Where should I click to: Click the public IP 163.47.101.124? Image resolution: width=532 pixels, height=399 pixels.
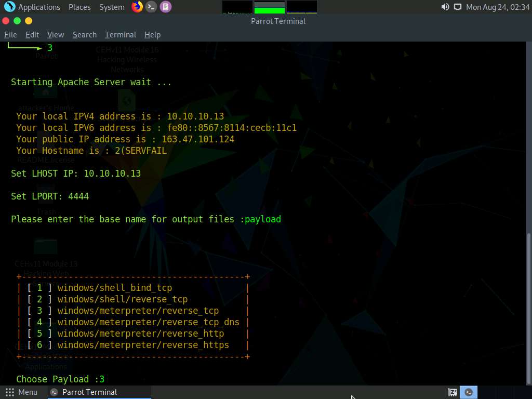pyautogui.click(x=198, y=139)
